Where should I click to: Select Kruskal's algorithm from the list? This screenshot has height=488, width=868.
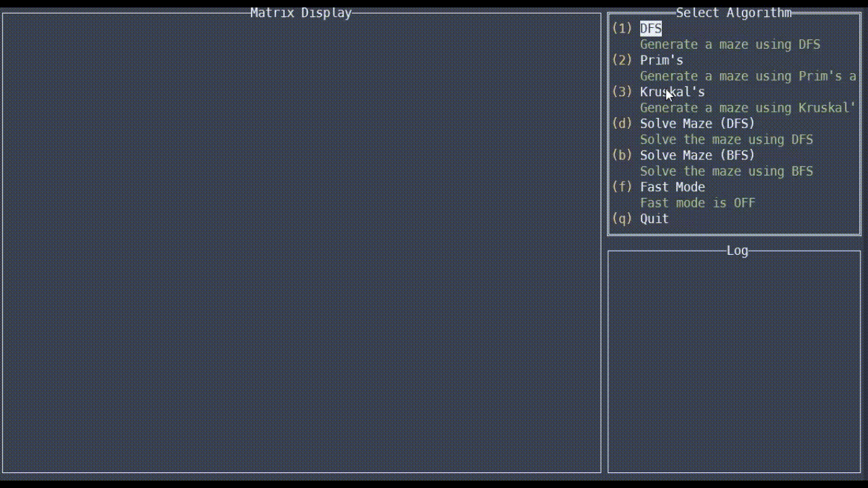coord(672,92)
